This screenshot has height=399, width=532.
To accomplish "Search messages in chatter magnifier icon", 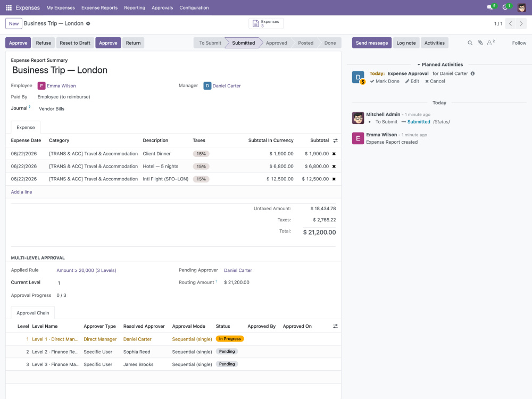I will (x=470, y=43).
